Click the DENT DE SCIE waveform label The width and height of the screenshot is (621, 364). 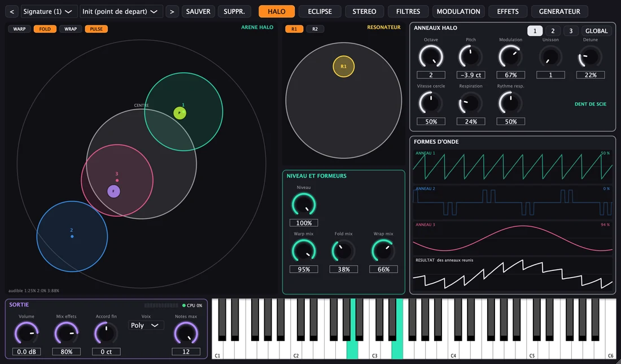(x=591, y=104)
